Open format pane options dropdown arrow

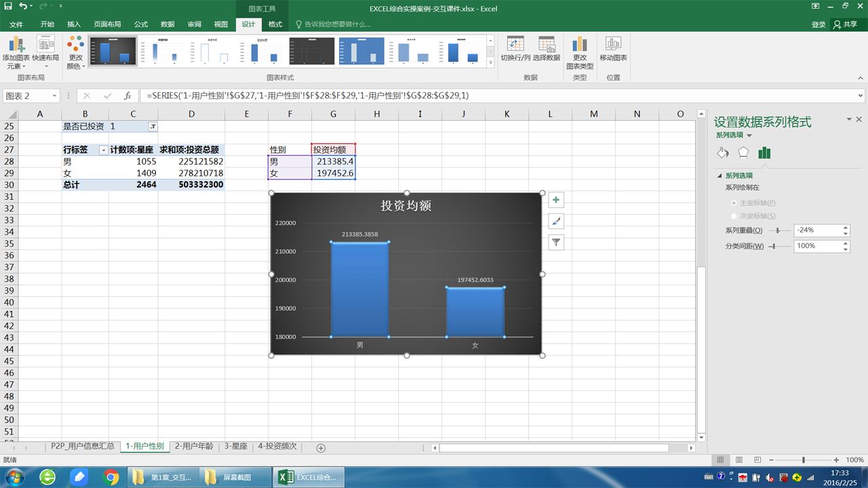848,119
